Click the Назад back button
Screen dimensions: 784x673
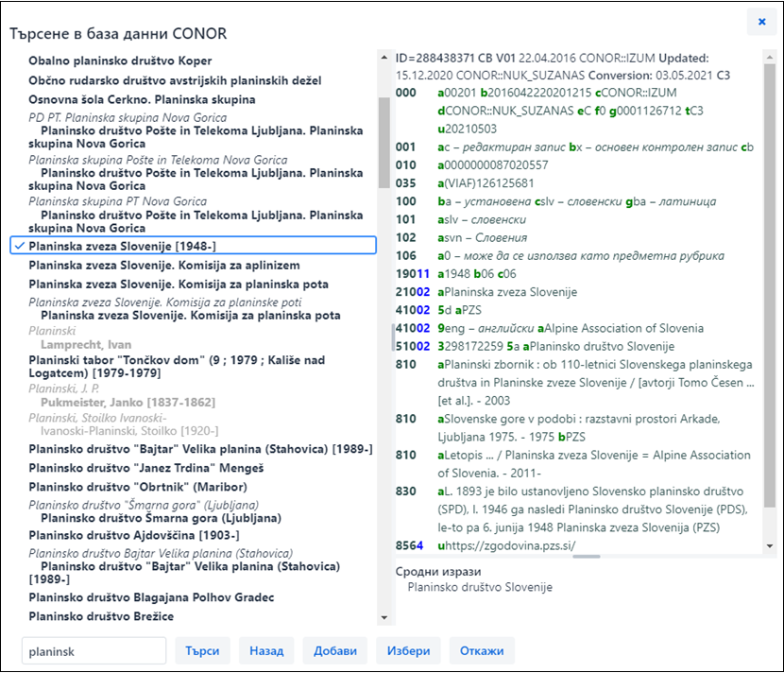(266, 650)
